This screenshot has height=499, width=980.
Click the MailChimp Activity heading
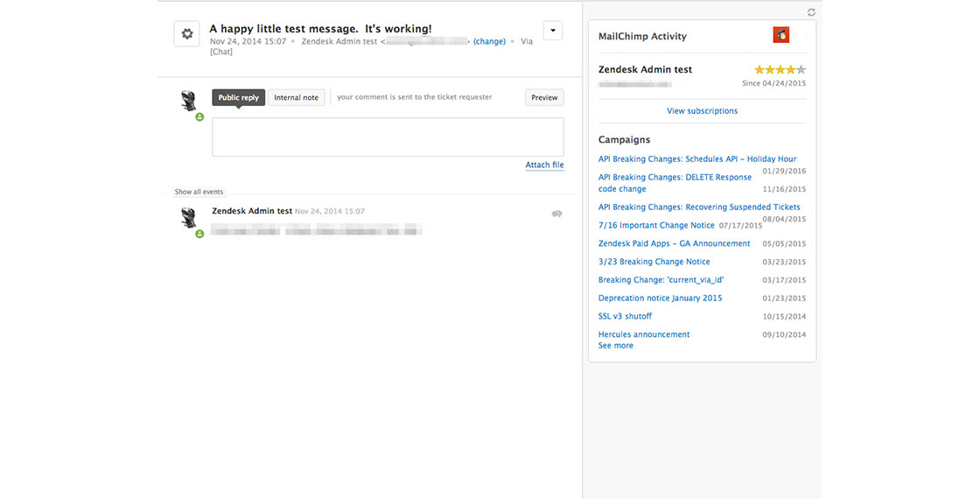642,36
